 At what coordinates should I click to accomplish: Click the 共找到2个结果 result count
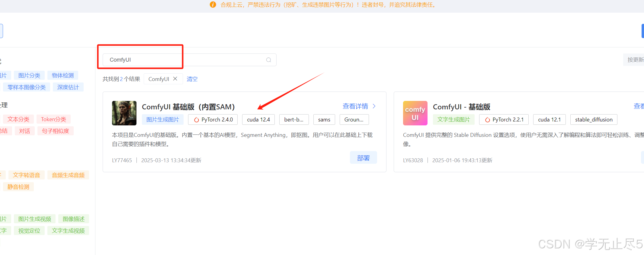tap(121, 79)
